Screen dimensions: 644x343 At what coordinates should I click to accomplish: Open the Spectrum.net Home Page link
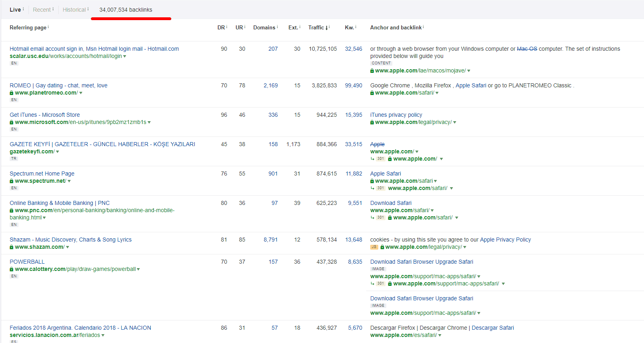[x=42, y=174]
